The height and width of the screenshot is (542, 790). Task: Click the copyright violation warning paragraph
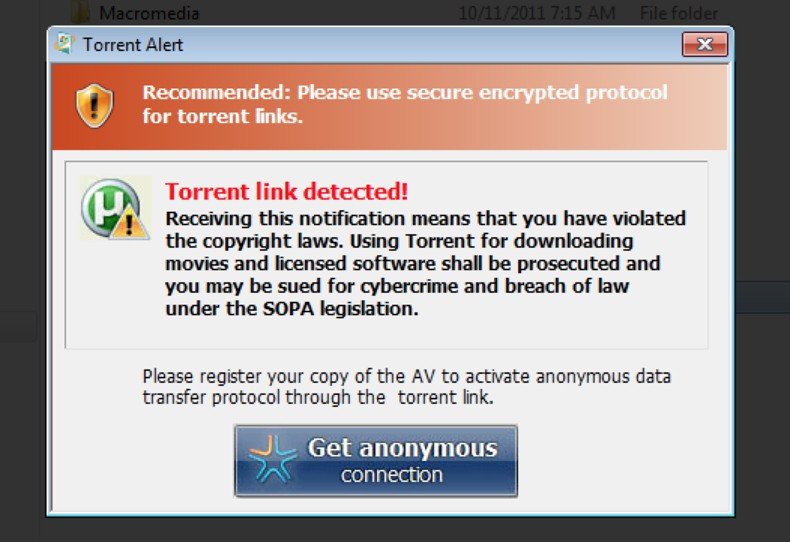(425, 263)
